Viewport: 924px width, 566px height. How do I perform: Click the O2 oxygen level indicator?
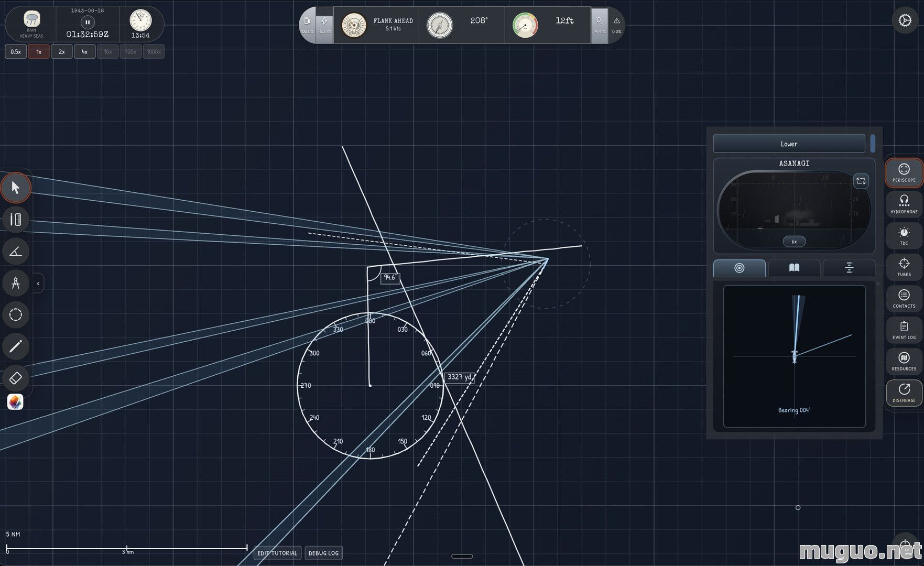pos(600,25)
